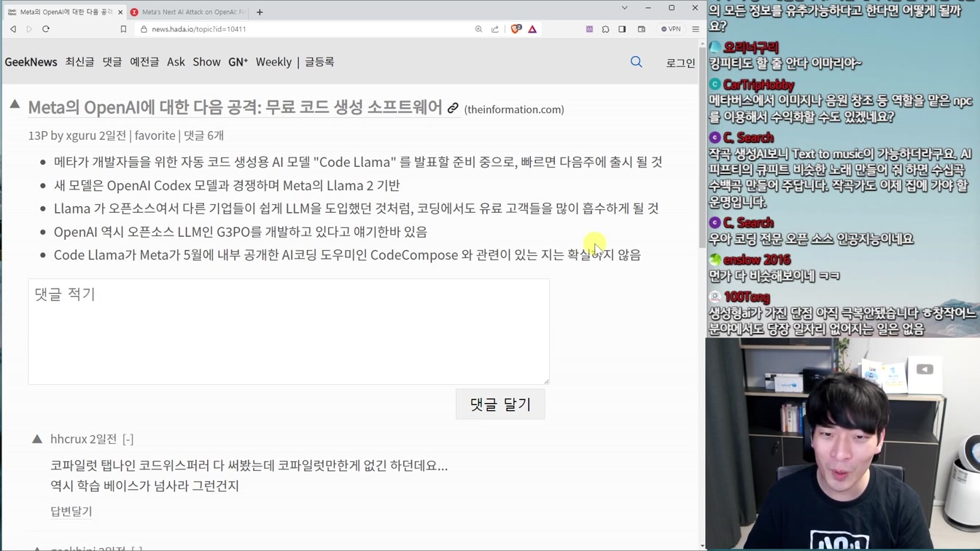This screenshot has width=980, height=551.
Task: Close the Meta의 OpenAI GeekNews tab
Action: click(x=120, y=12)
